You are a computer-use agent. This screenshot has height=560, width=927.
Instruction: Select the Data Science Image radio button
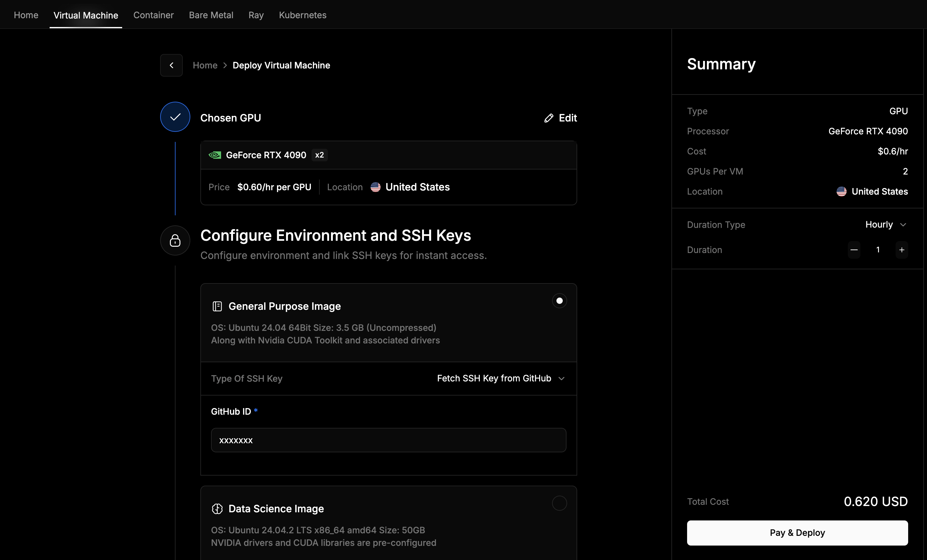coord(559,503)
